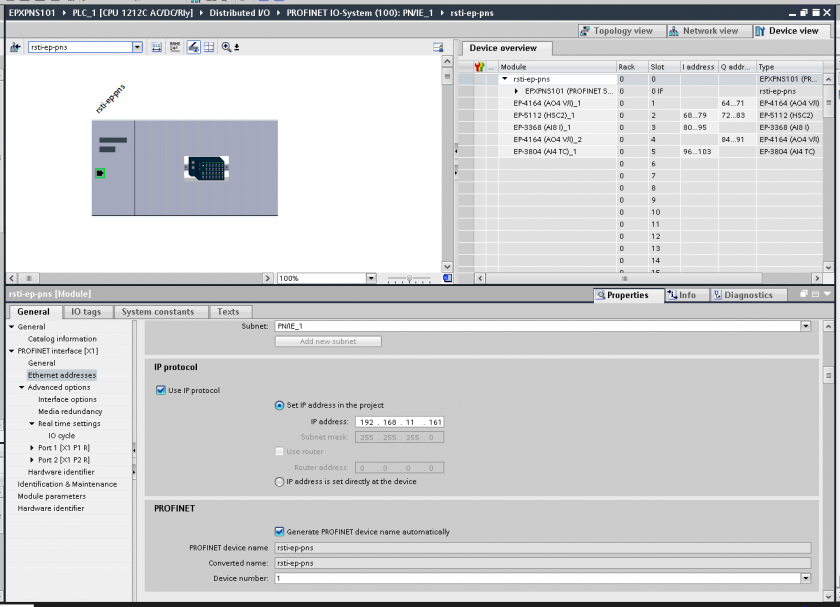840x607 pixels.
Task: Click the IP address field 192.168.11.161
Action: (400, 422)
